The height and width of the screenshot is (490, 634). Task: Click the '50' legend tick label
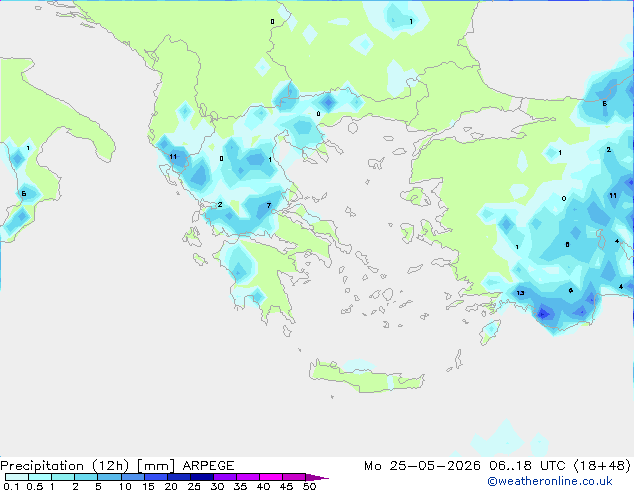point(309,486)
